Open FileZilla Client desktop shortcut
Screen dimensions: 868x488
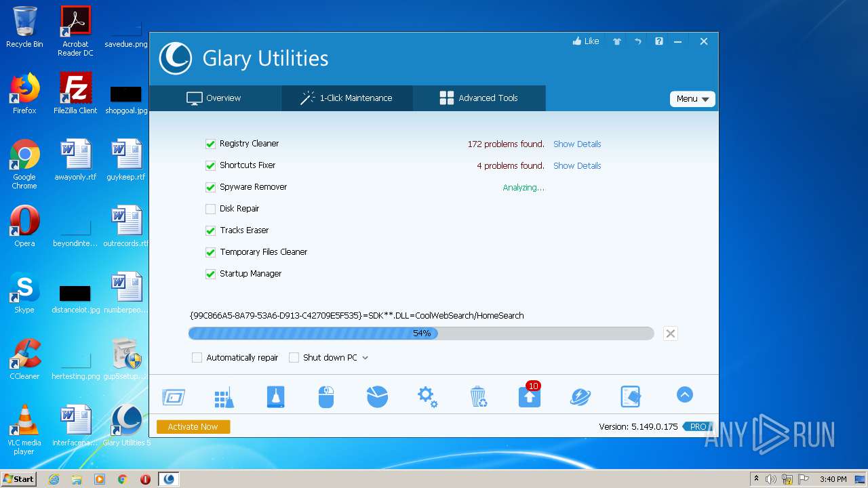point(76,94)
